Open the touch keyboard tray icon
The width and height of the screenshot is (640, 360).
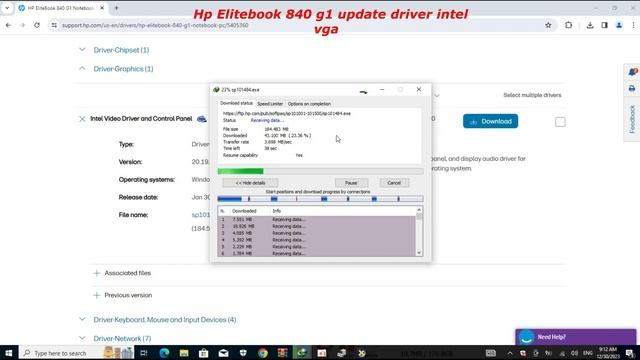491,353
